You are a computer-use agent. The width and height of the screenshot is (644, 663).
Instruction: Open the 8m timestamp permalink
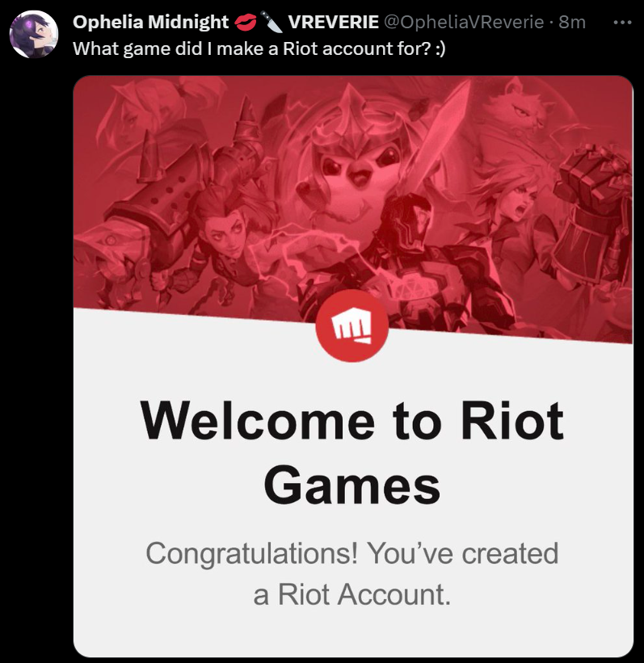coord(572,22)
